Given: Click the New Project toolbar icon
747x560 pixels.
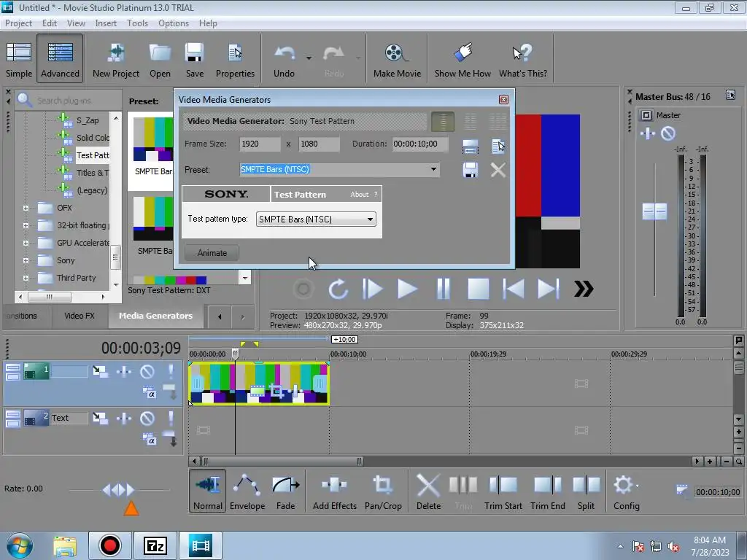Looking at the screenshot, I should click(x=116, y=60).
